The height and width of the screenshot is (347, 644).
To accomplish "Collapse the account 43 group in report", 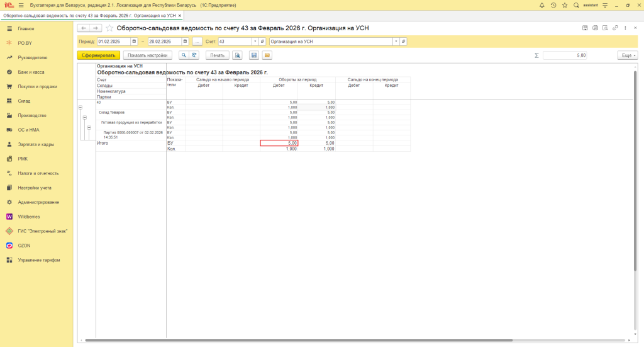I will (80, 108).
